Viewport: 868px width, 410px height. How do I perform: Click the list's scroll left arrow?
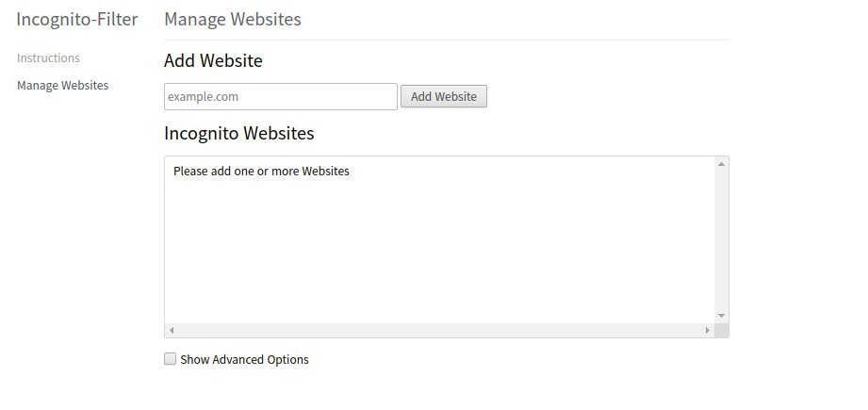pos(172,330)
